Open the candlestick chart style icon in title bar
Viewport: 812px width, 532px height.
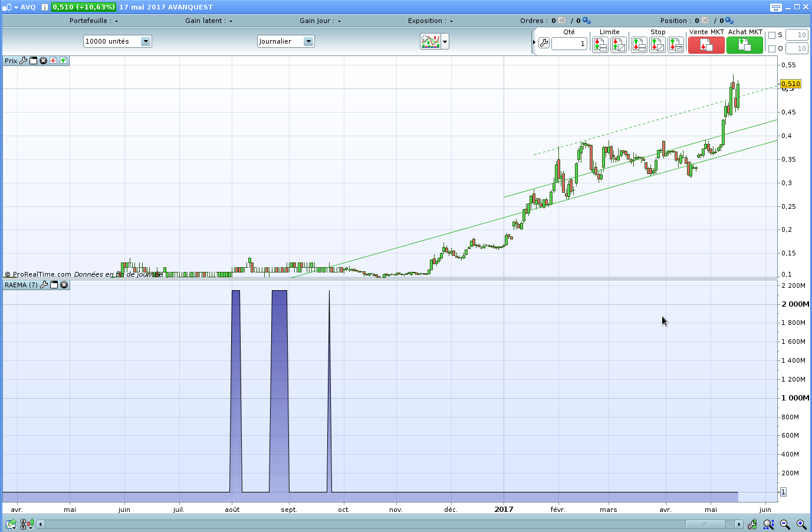coord(6,7)
